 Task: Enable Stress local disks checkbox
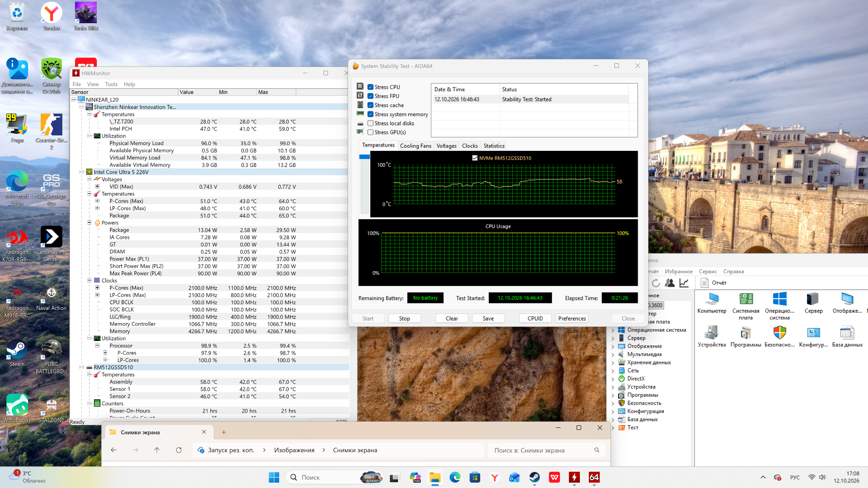pyautogui.click(x=370, y=123)
